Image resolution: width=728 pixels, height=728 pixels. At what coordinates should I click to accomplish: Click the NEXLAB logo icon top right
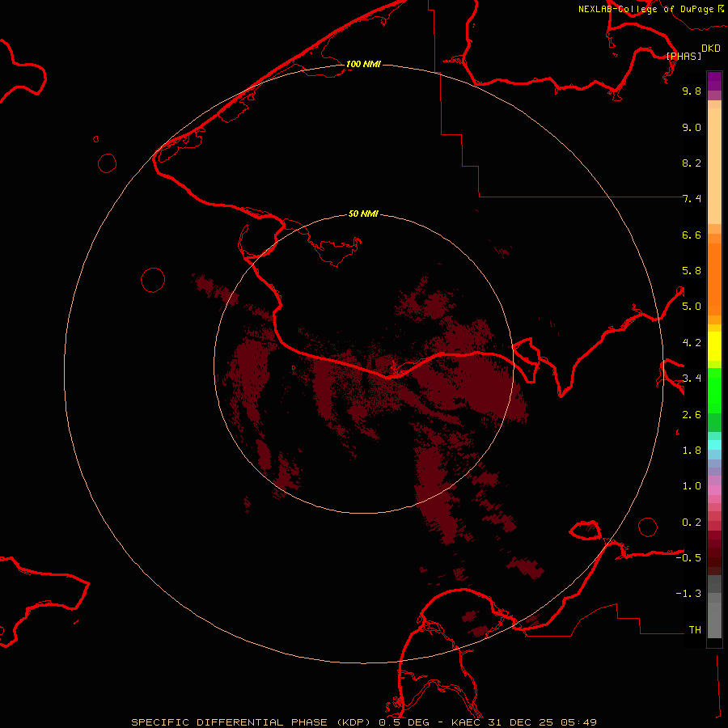click(x=719, y=8)
